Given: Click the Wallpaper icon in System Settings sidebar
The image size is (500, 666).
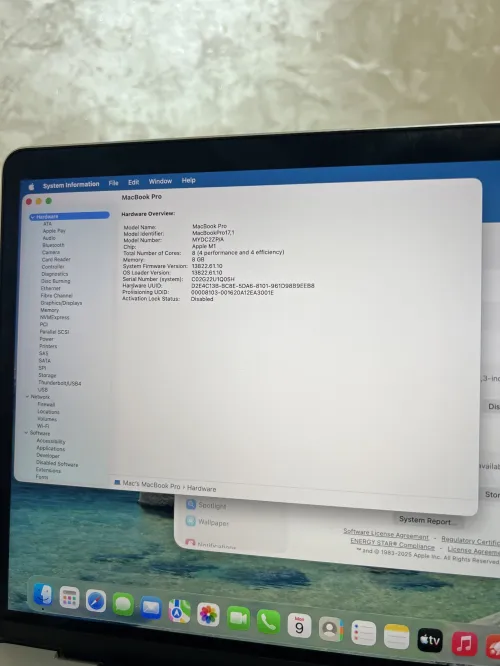Looking at the screenshot, I should (x=191, y=521).
